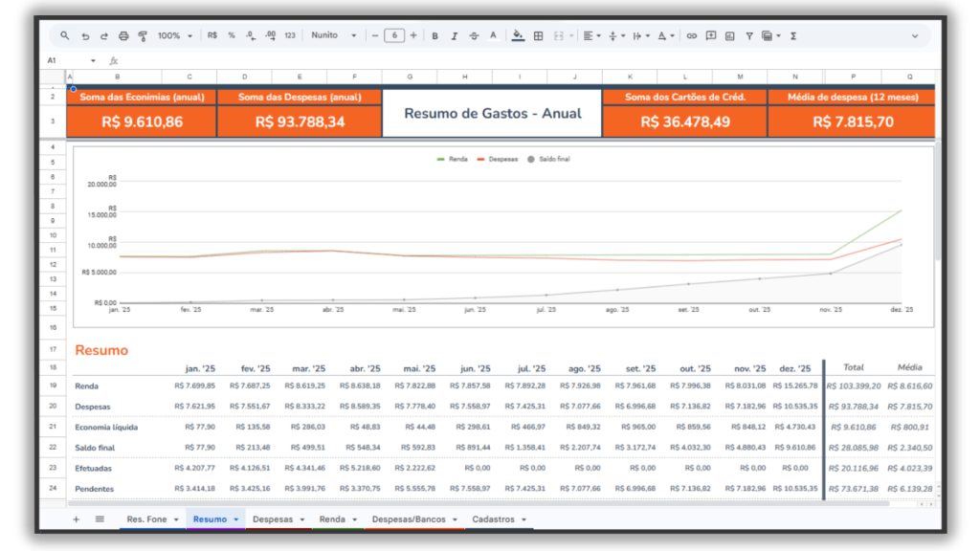Expand the Resumo tab dropdown arrow
The height and width of the screenshot is (551, 980).
point(235,519)
